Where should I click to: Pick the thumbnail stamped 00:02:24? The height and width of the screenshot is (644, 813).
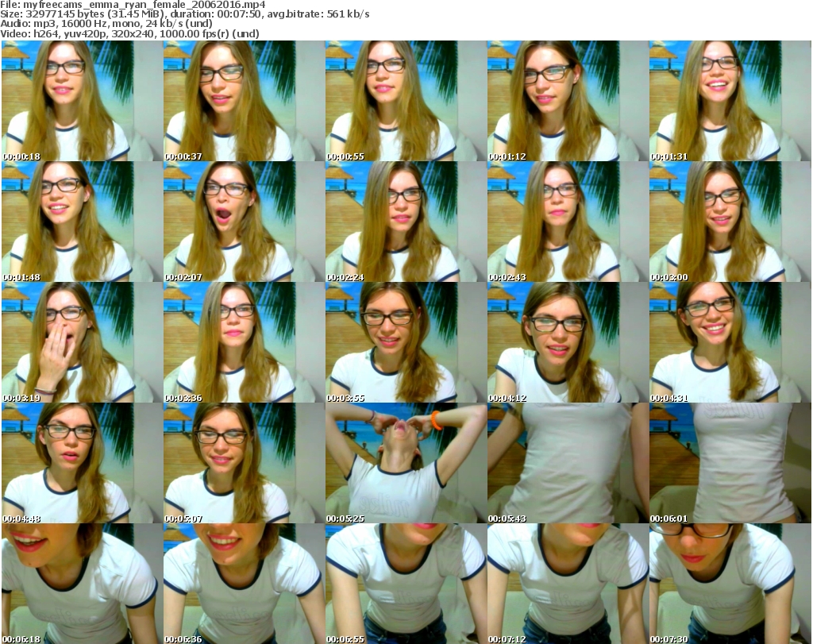tap(406, 222)
